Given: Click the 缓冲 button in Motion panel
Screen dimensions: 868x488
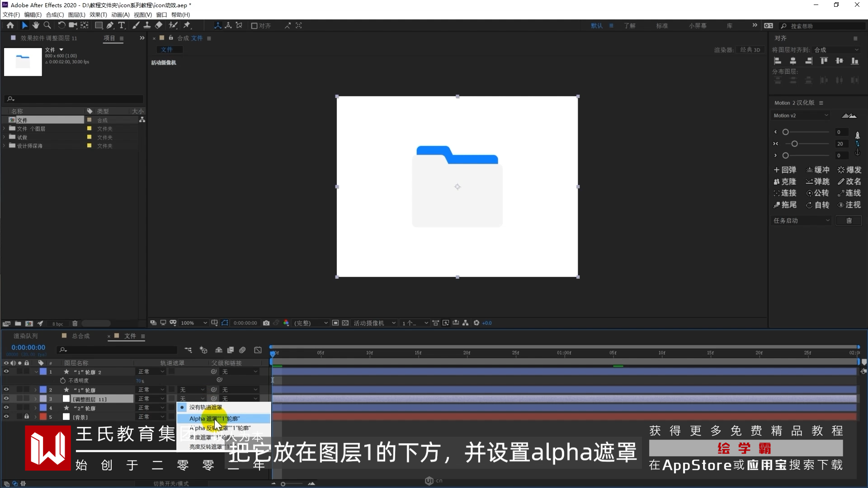Looking at the screenshot, I should click(x=818, y=170).
